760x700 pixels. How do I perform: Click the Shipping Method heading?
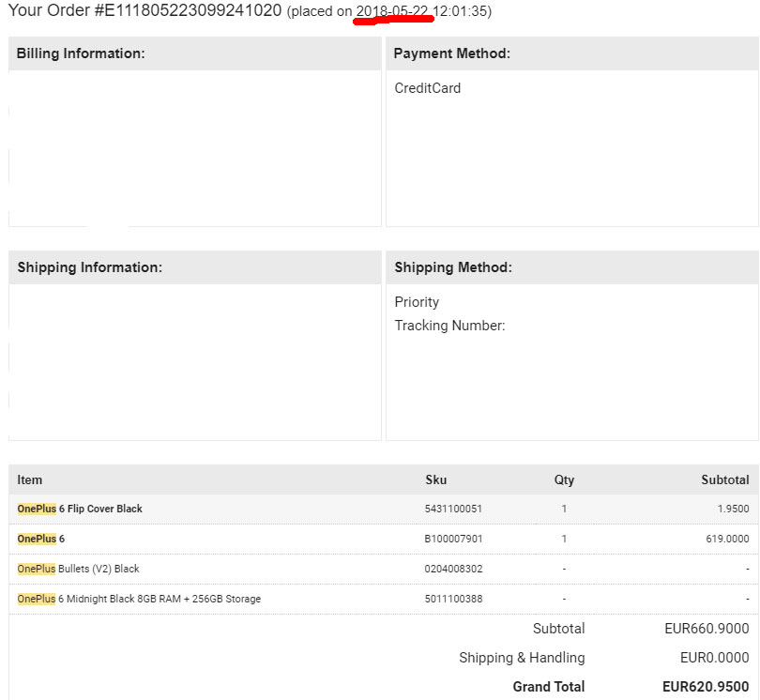point(453,267)
